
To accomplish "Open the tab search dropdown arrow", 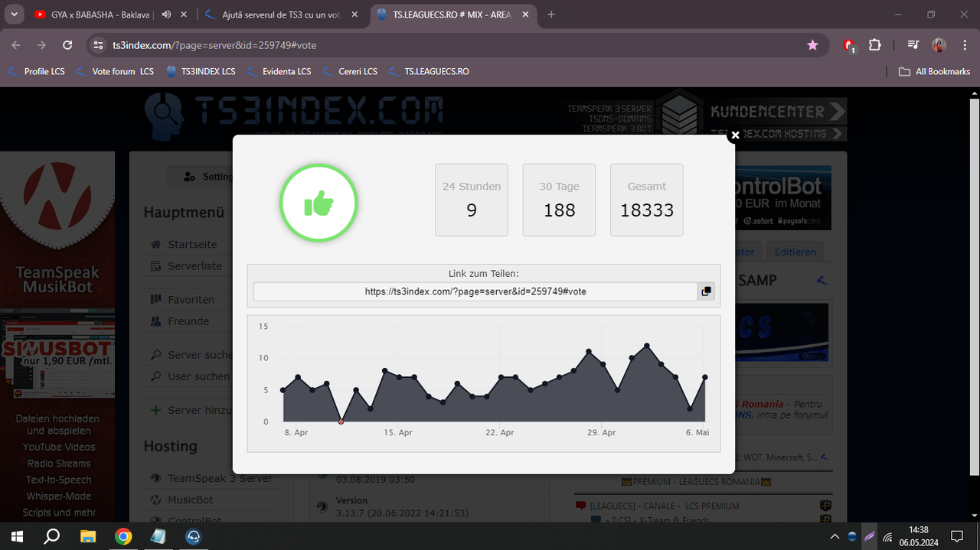I will [x=14, y=15].
